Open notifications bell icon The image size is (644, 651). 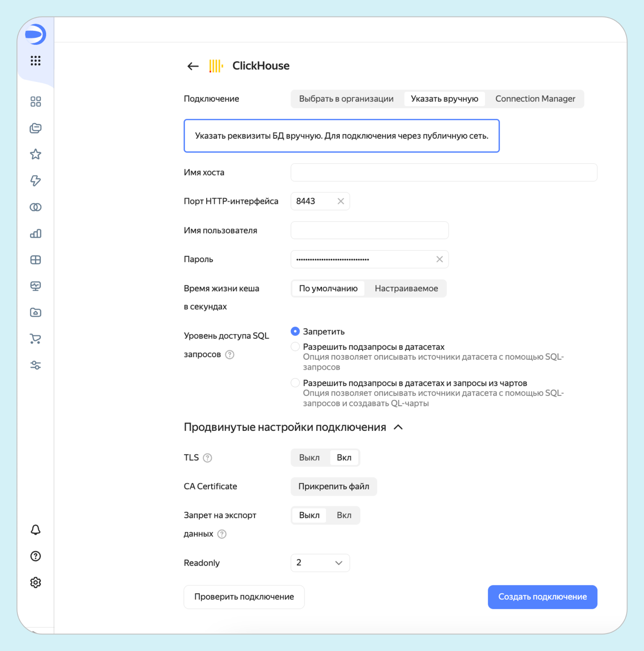[x=35, y=530]
